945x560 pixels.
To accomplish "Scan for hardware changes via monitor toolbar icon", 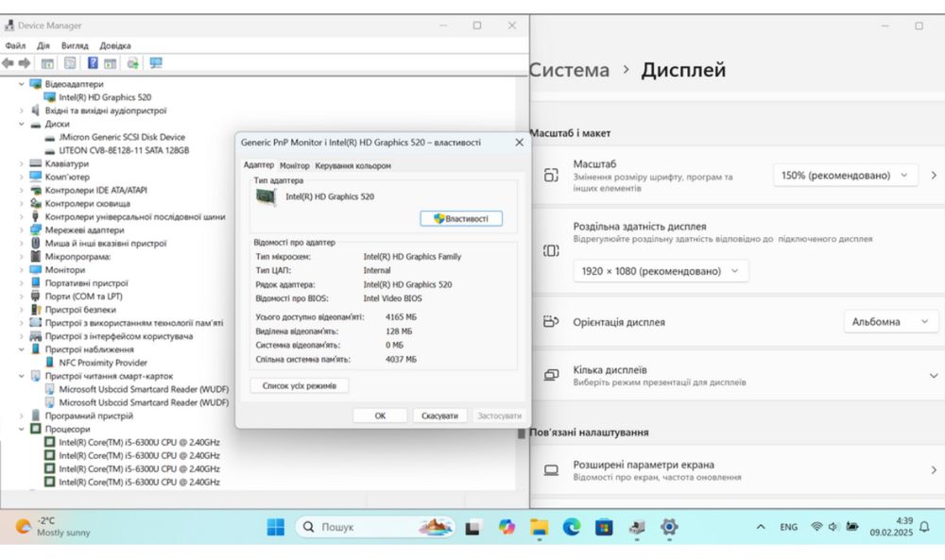I will pos(156,63).
